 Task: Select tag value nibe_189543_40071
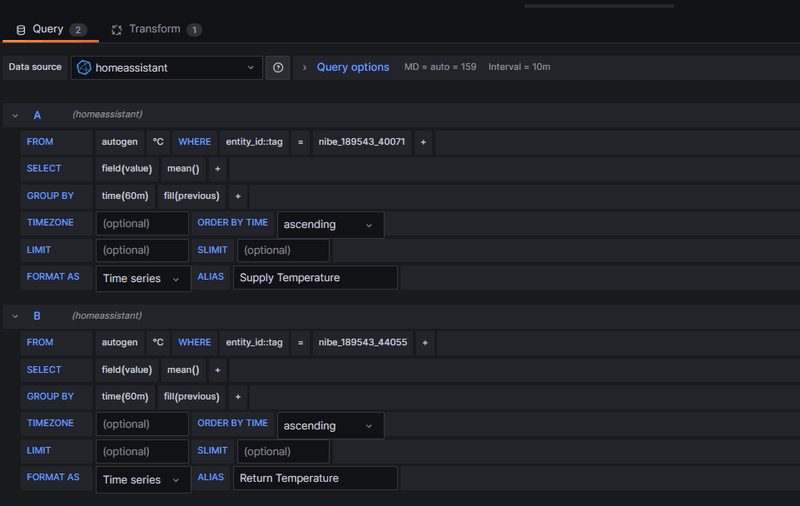click(x=362, y=142)
